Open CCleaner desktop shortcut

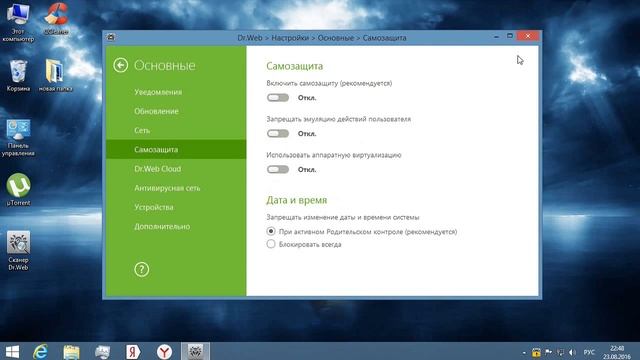click(56, 18)
